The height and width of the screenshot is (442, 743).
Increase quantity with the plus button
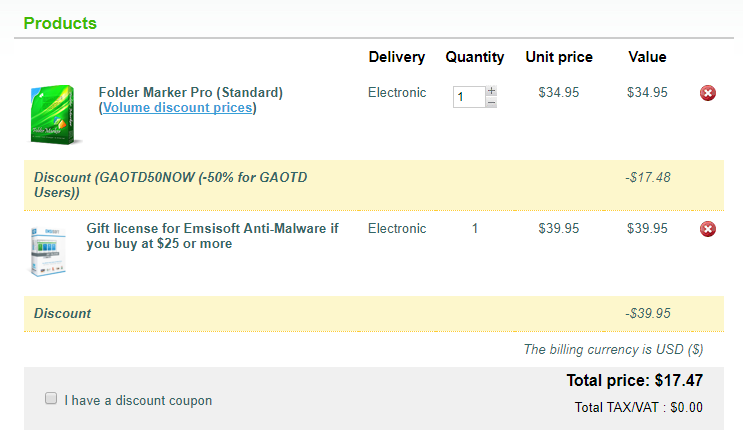[x=491, y=91]
